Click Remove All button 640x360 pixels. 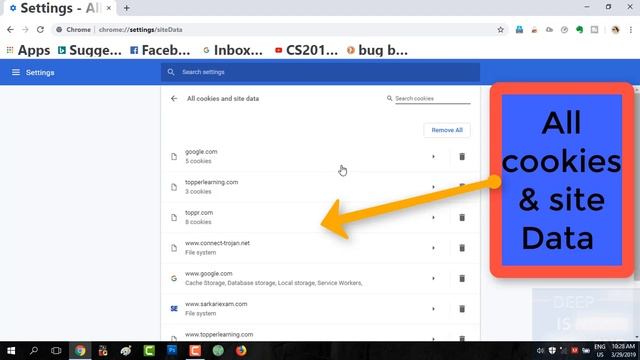coord(447,130)
